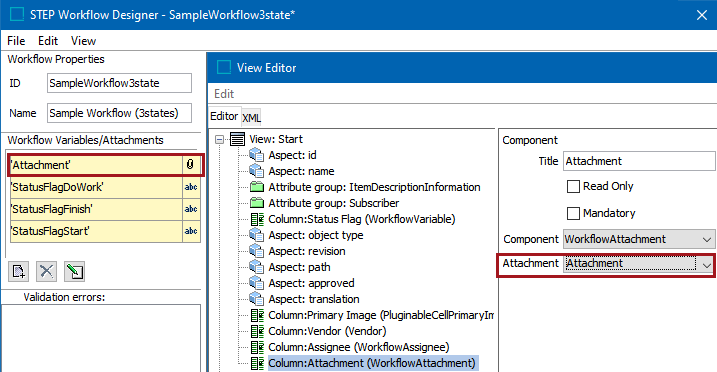Viewport: 717px width, 372px height.
Task: Click the icon next to Aspect: name
Action: pos(257,171)
